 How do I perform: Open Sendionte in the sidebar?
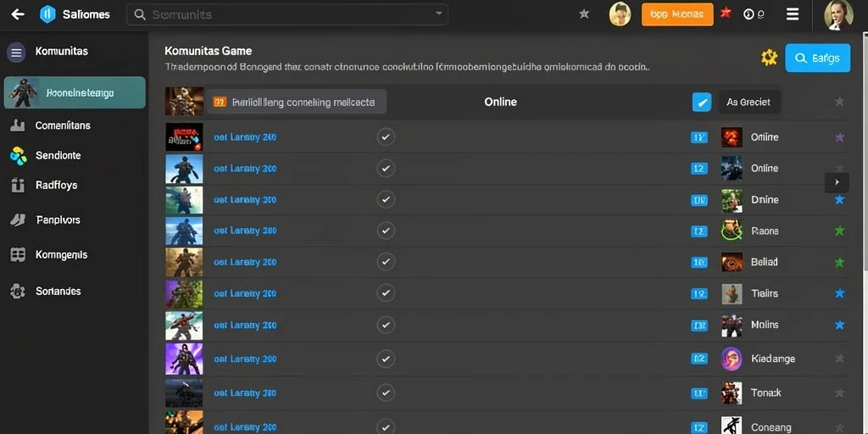pos(58,156)
